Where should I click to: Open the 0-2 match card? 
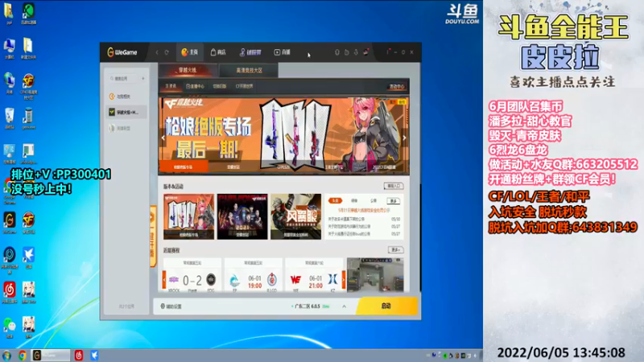tap(192, 275)
